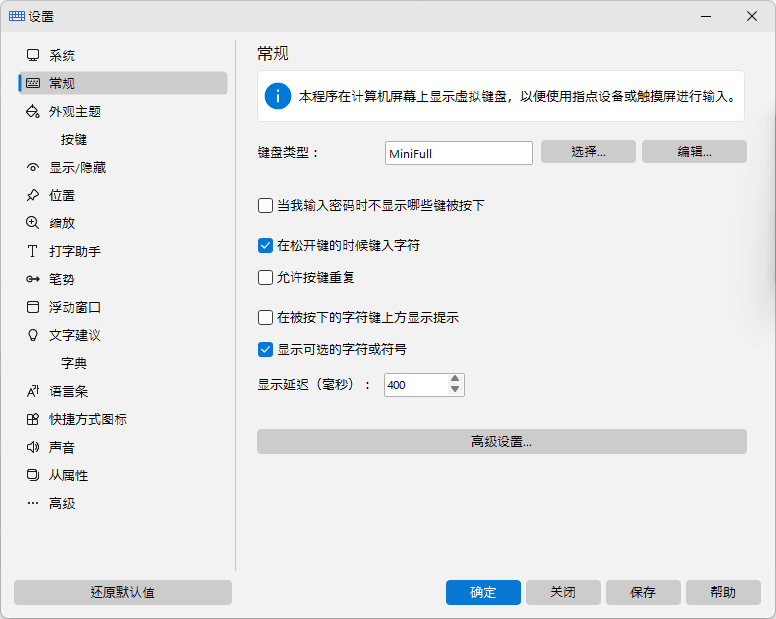The image size is (776, 619).
Task: Click the 打字助手 T icon
Action: 33,251
